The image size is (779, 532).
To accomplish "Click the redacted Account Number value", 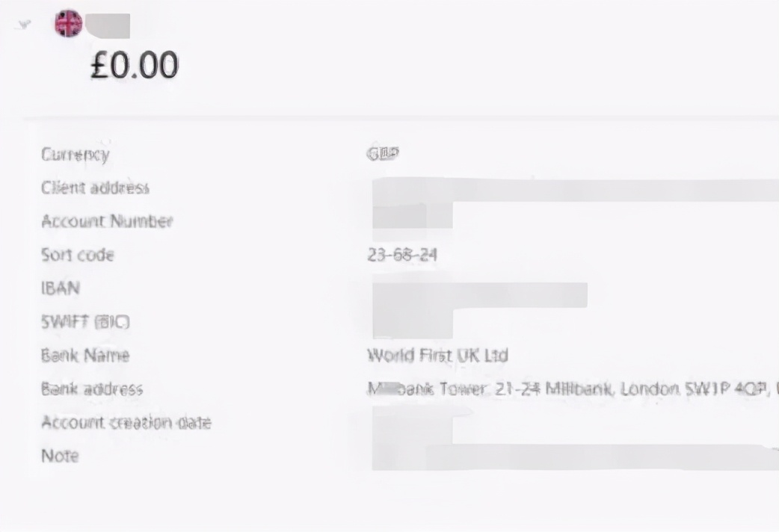I will [x=412, y=217].
